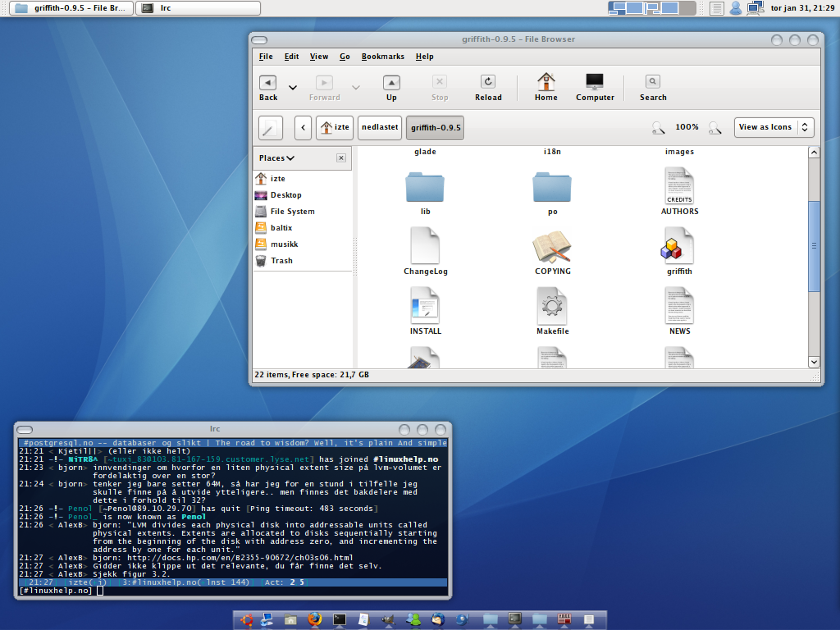Open Desktop in Places sidebar

tap(303, 195)
